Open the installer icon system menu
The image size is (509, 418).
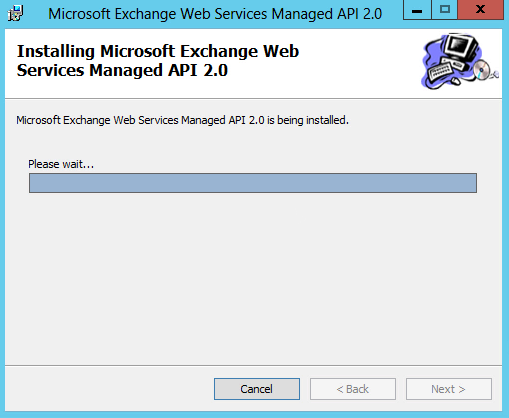pos(15,13)
